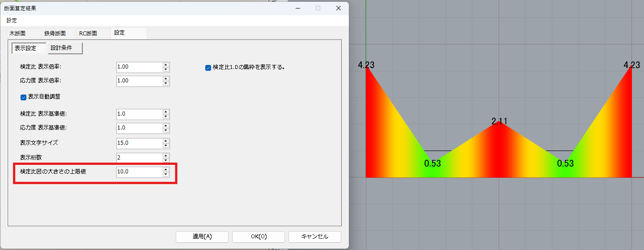Decrease 応力度 表示基準値 with down arrow
The image size is (644, 250).
click(166, 130)
